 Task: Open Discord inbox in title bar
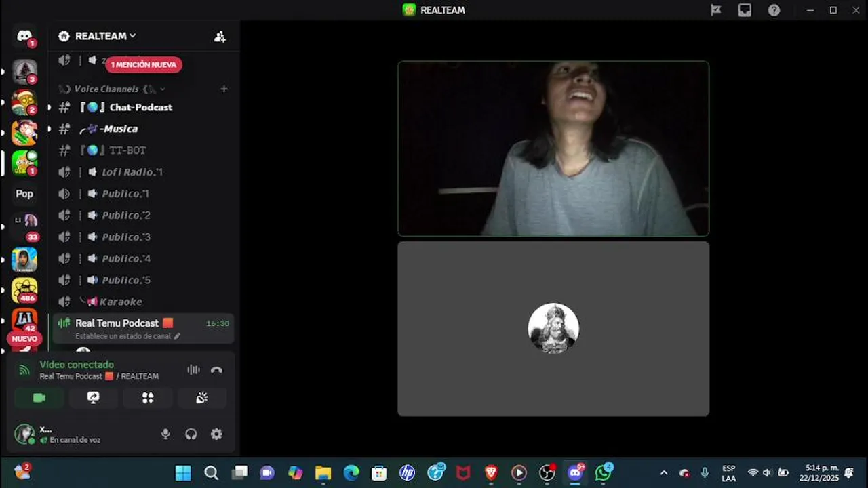pos(745,10)
